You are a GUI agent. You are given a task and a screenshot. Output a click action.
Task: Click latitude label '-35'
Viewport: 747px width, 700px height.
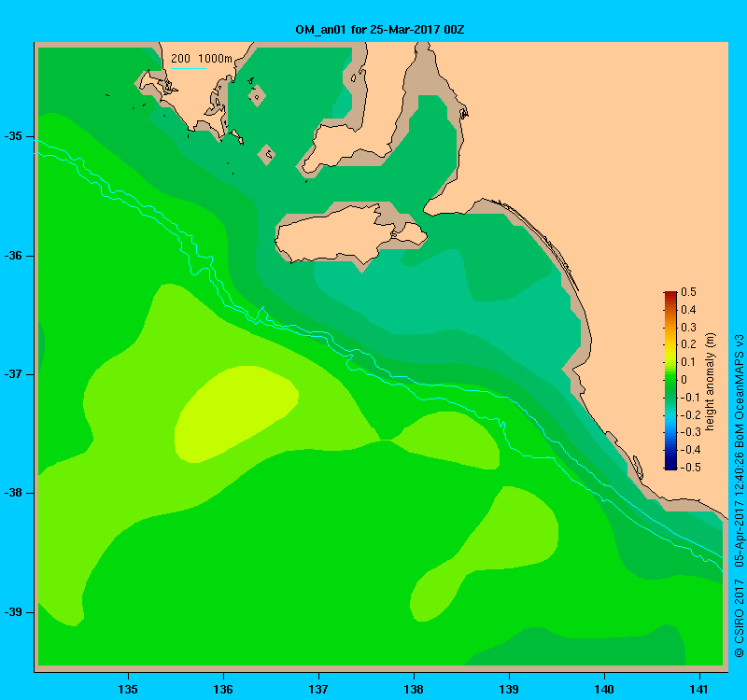pos(13,136)
